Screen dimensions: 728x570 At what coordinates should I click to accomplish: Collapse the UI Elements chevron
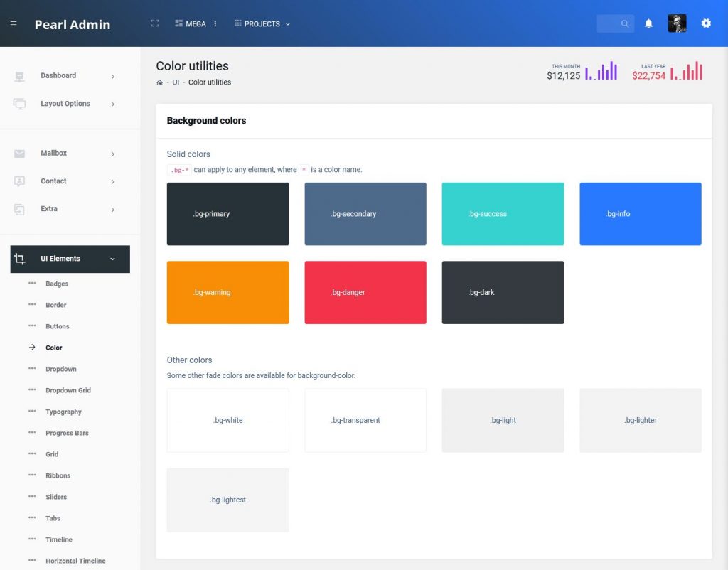(x=112, y=259)
